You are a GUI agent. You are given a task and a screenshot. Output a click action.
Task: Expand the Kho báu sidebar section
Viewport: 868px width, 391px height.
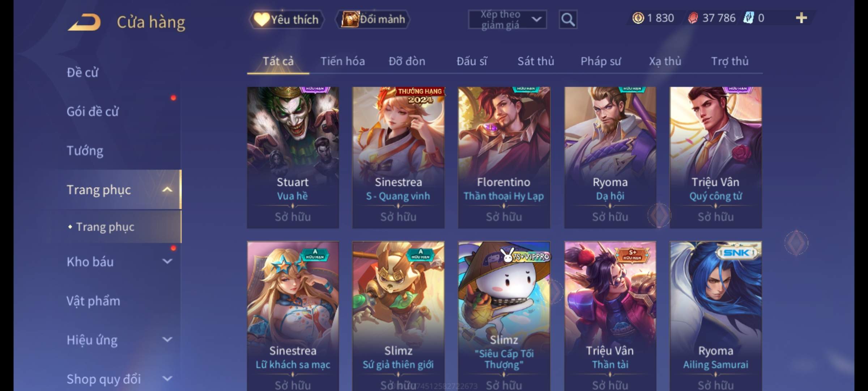(x=167, y=261)
